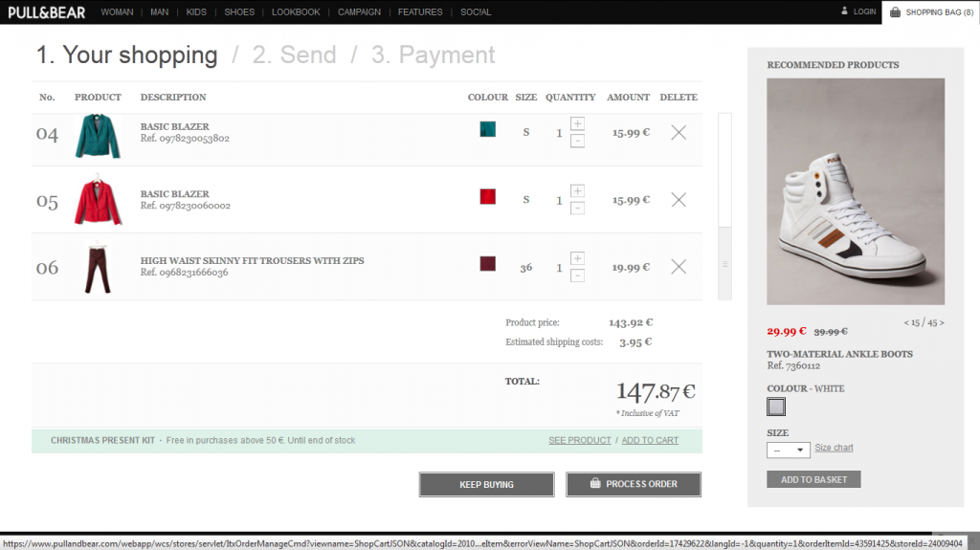Open the Size chart link

834,448
